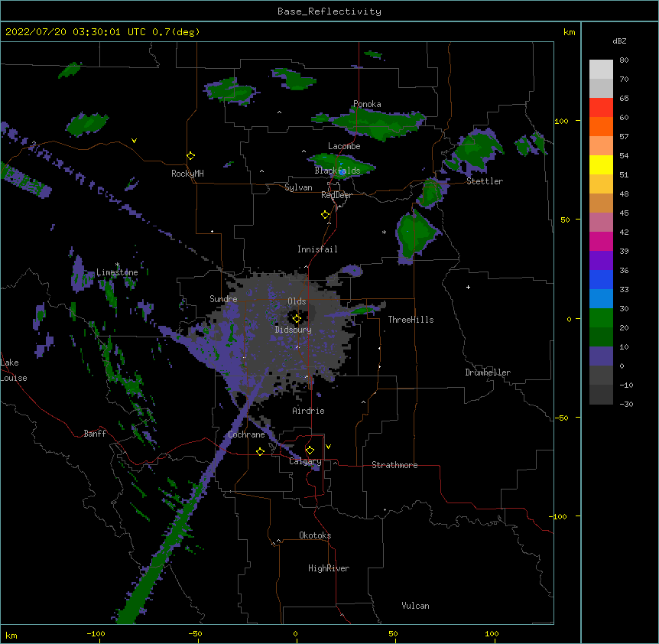Screen dimensions: 659x644
Task: Click the Drumheller town label
Action: 488,372
